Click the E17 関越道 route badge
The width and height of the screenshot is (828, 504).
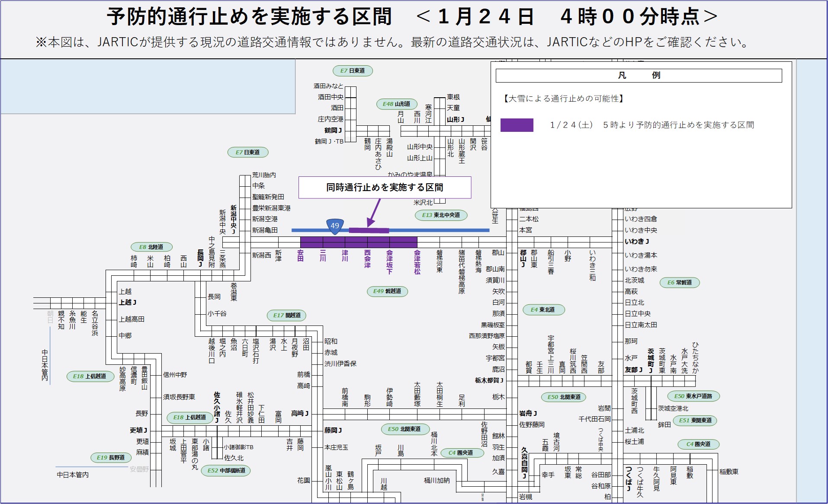[x=287, y=315]
